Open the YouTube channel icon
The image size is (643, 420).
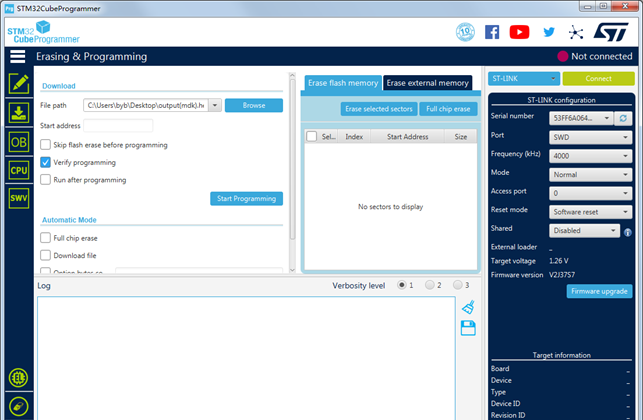519,32
